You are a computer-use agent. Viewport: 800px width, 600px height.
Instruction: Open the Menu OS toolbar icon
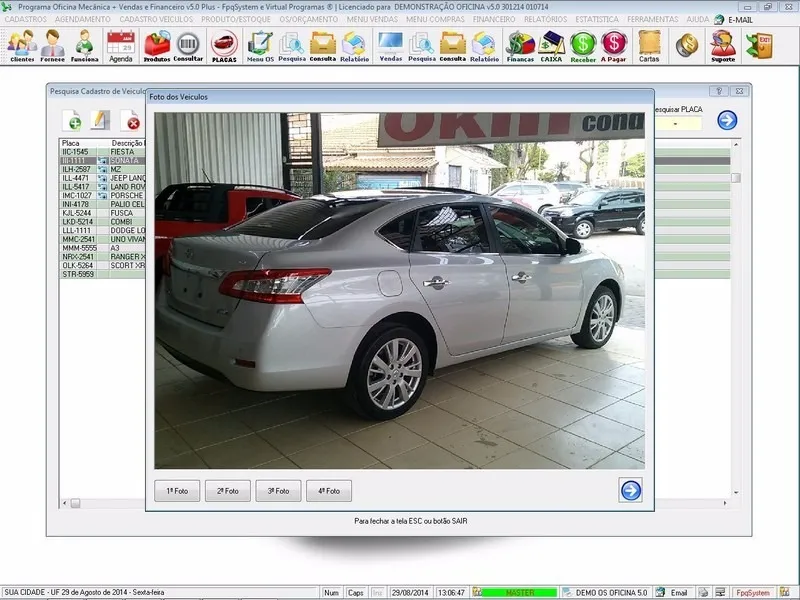coord(260,46)
